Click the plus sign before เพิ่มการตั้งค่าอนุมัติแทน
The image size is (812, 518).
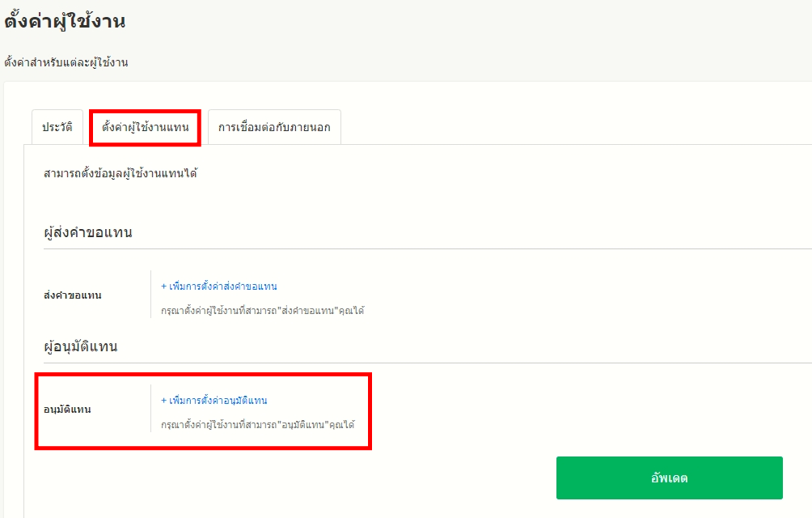tap(163, 401)
